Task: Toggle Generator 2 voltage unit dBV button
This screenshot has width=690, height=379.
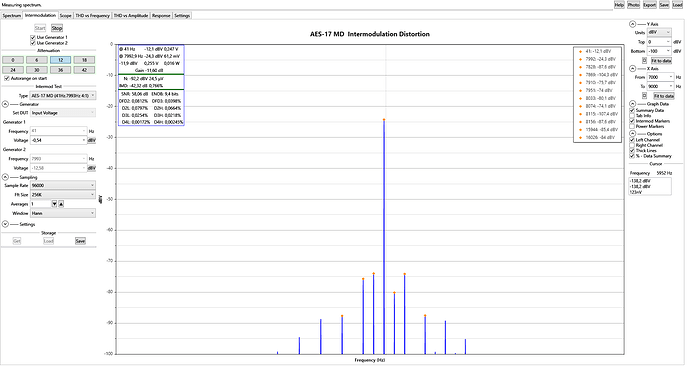Action: 92,168
